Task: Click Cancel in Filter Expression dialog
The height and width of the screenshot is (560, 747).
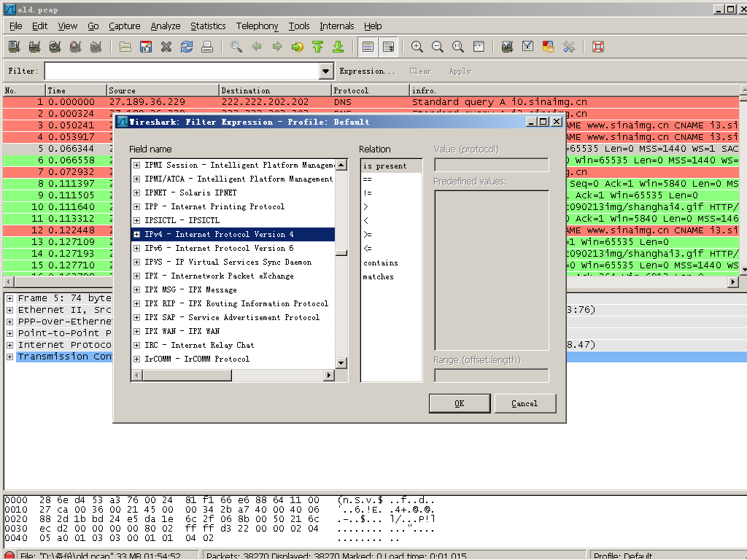Action: click(525, 403)
